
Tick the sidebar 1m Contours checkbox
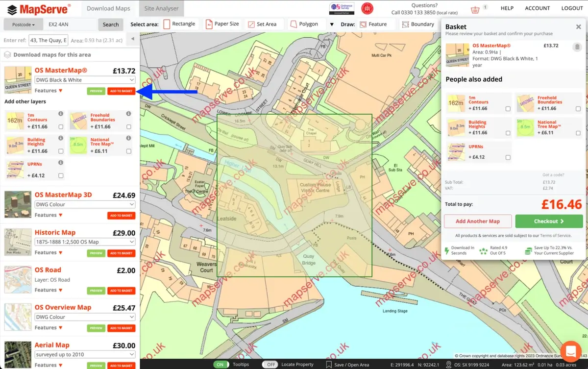61,126
